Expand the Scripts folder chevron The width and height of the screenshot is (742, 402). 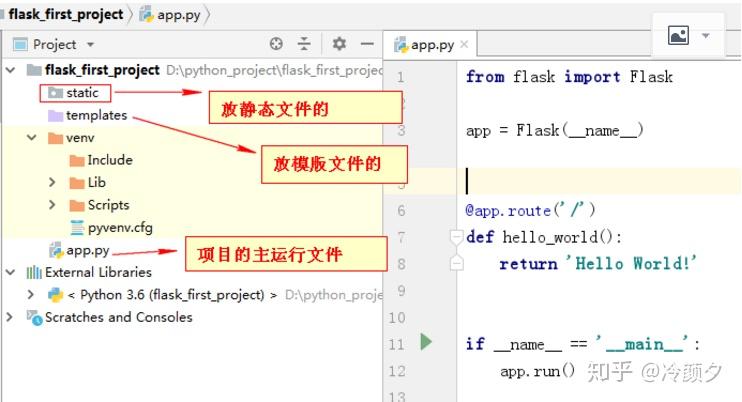(x=52, y=205)
